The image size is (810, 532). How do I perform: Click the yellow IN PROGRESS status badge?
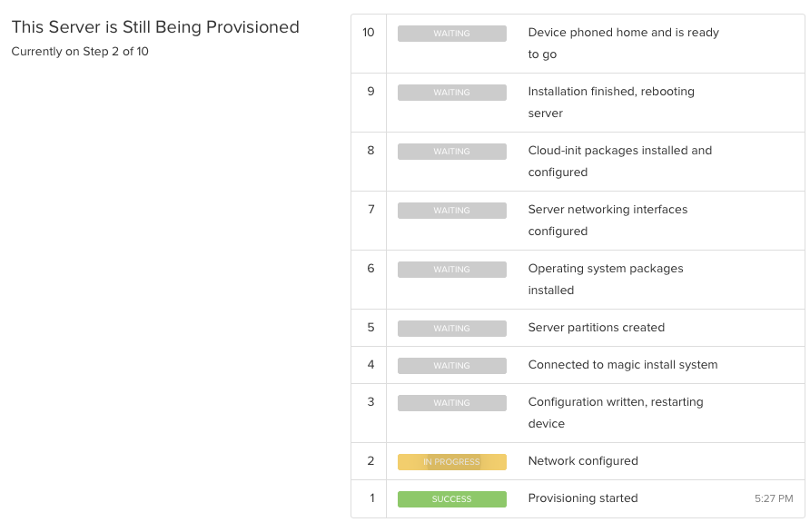point(451,462)
